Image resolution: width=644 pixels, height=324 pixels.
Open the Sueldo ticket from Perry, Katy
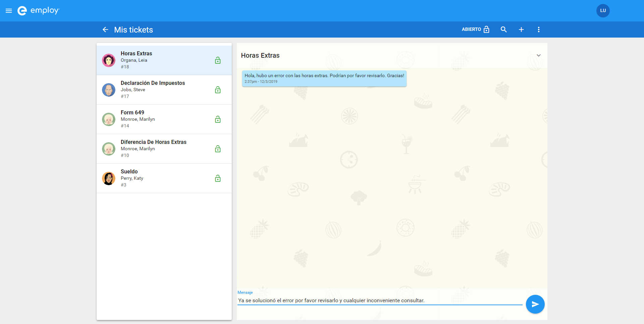(x=164, y=178)
